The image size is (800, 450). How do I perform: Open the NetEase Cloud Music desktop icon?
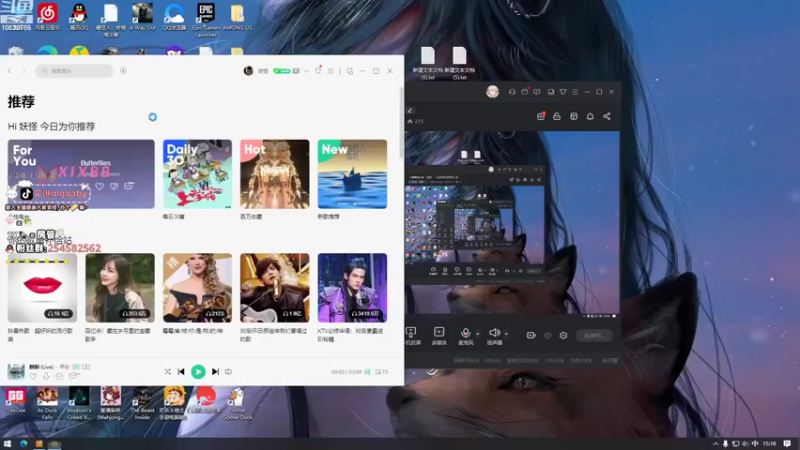pos(47,17)
